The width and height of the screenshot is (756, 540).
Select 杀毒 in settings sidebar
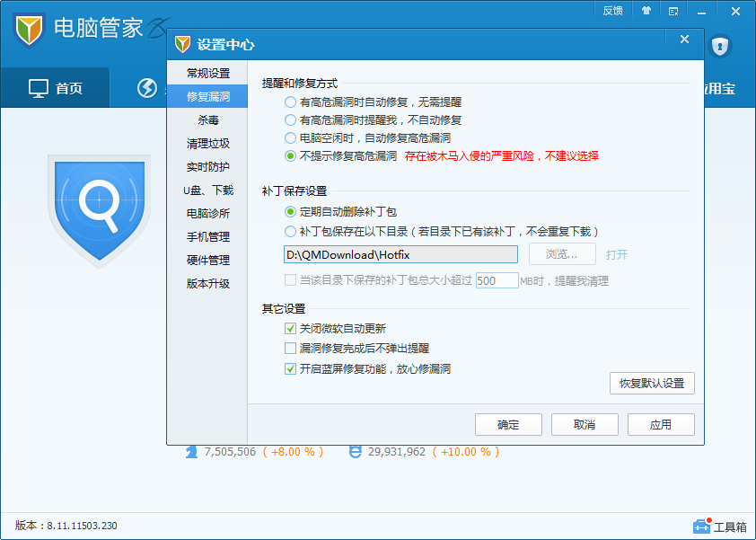tap(207, 120)
